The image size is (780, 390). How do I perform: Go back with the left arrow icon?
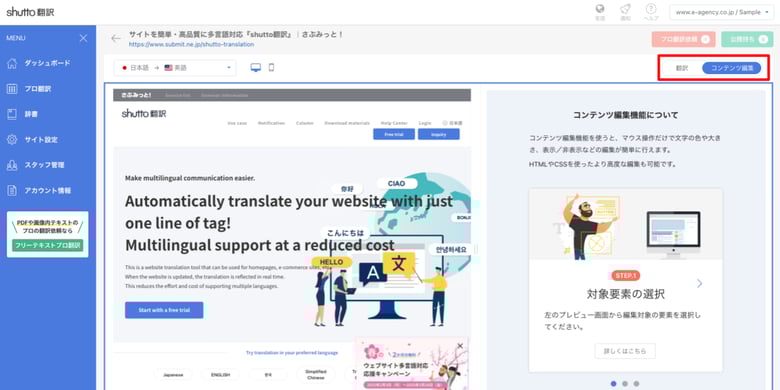click(x=116, y=38)
